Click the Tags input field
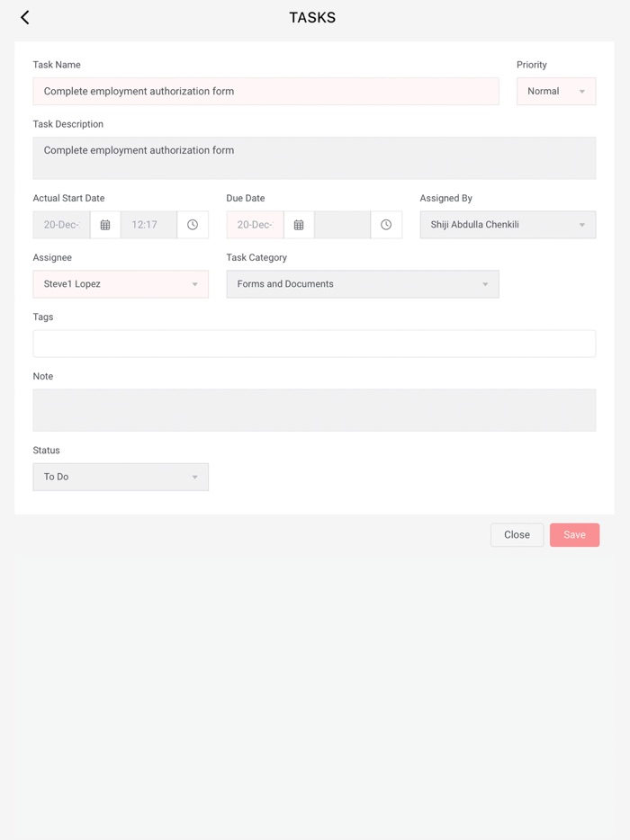The height and width of the screenshot is (840, 630). pos(314,344)
